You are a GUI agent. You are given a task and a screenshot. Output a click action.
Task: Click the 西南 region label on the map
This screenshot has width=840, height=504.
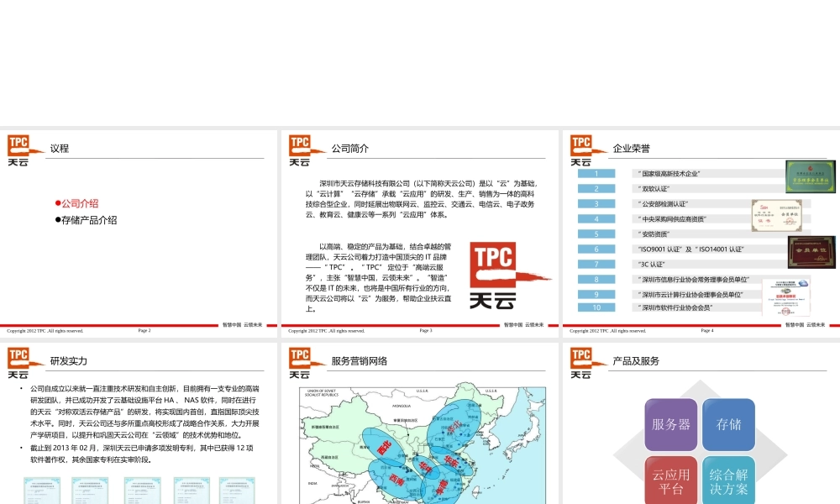396,480
